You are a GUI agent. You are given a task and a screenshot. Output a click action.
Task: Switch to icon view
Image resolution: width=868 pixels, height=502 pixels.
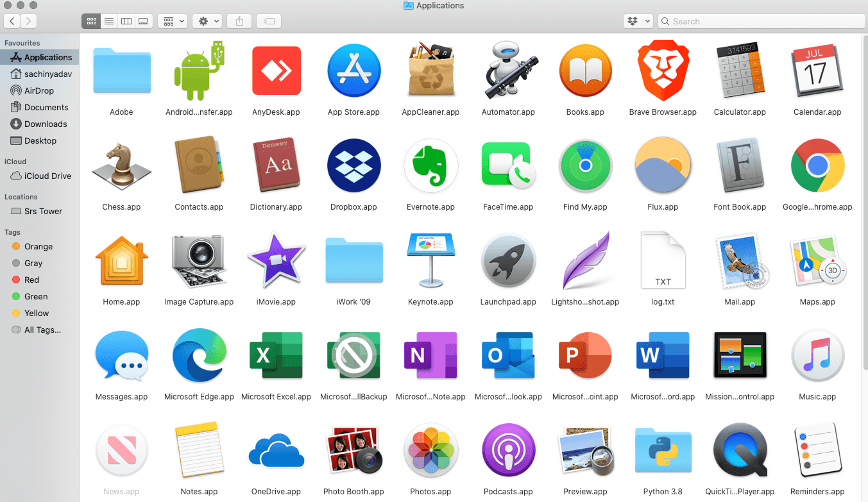tap(92, 21)
